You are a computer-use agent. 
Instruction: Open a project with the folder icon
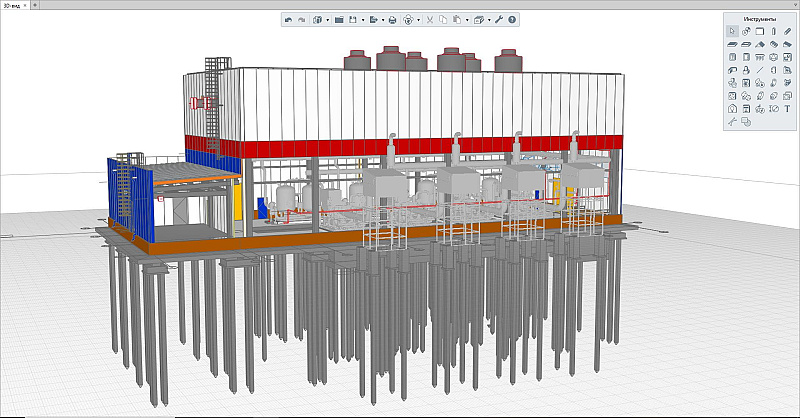[x=339, y=19]
